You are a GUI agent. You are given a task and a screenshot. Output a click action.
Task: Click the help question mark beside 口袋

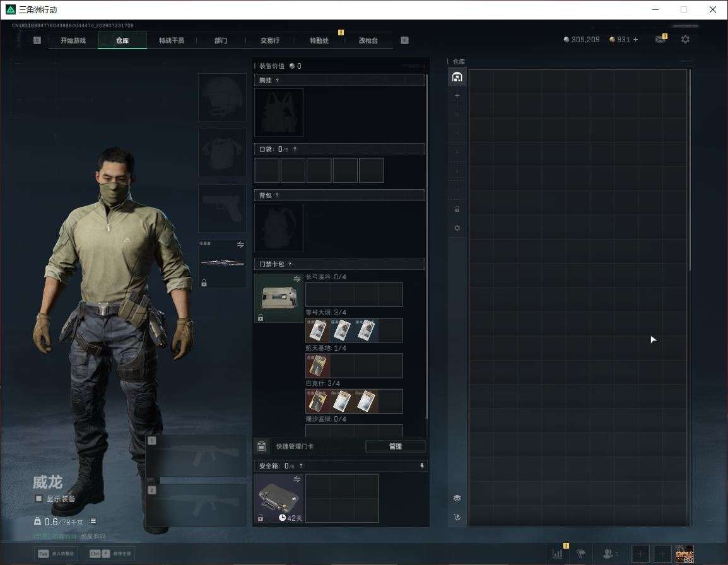coord(295,149)
